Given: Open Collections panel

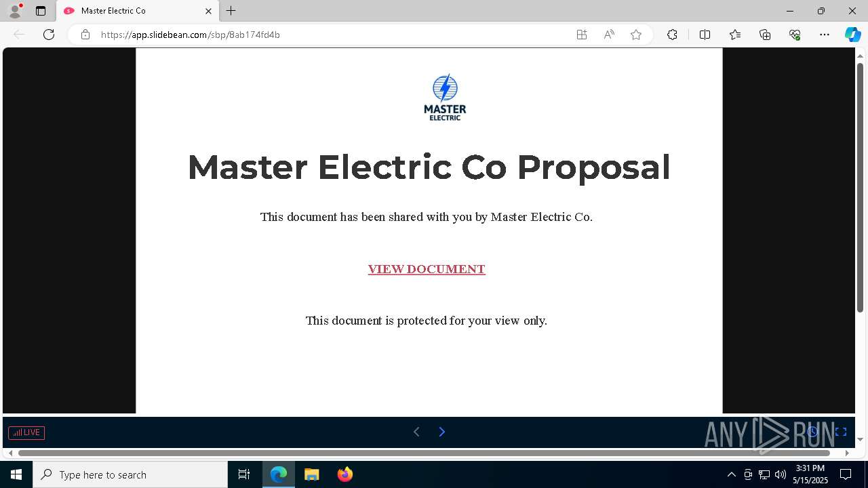Looking at the screenshot, I should [x=765, y=35].
